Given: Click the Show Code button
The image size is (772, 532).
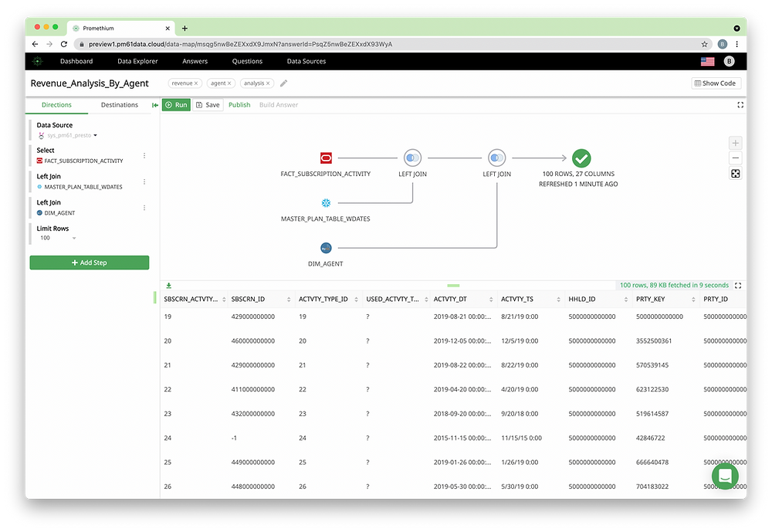Looking at the screenshot, I should point(716,83).
